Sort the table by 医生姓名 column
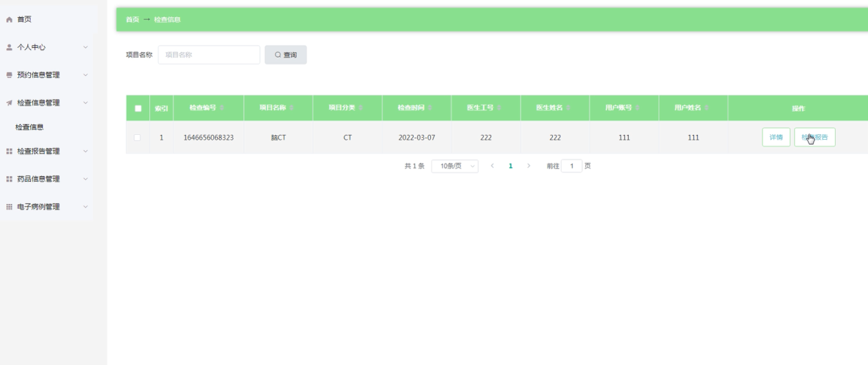This screenshot has width=868, height=365. (x=569, y=108)
